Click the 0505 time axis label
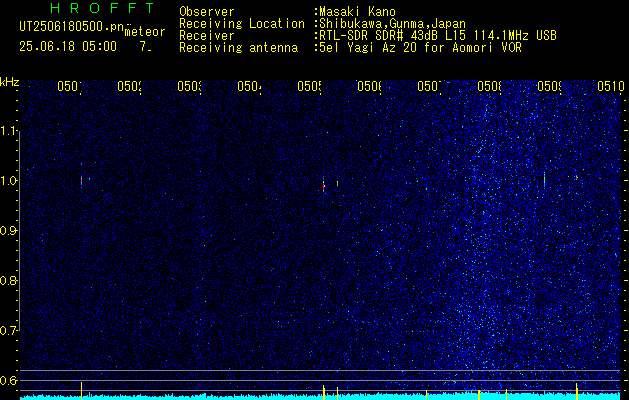 click(309, 86)
